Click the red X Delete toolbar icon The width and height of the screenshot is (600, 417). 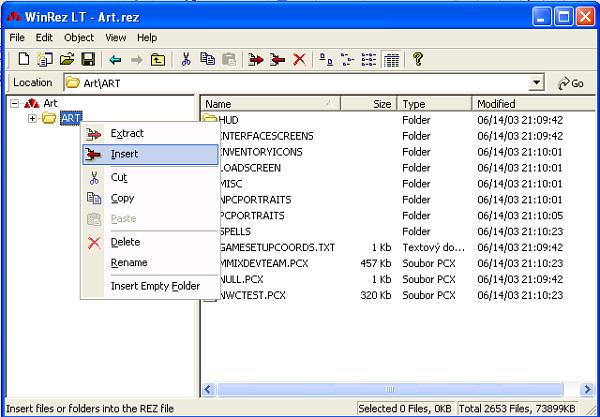[299, 60]
